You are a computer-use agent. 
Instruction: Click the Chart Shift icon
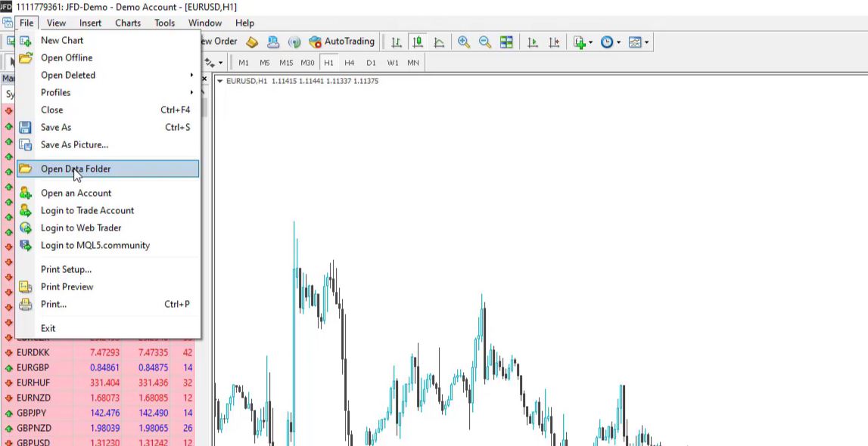coord(555,42)
